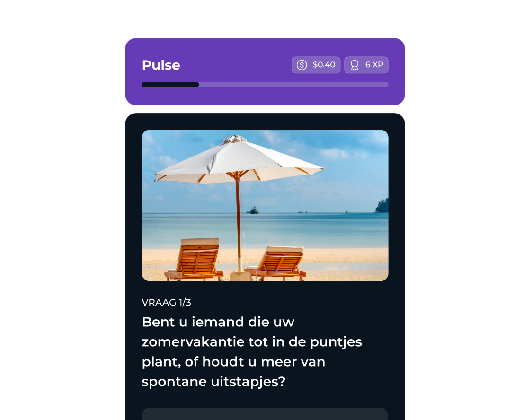
Task: Click the green island at the photo's right edge
Action: coord(382,206)
